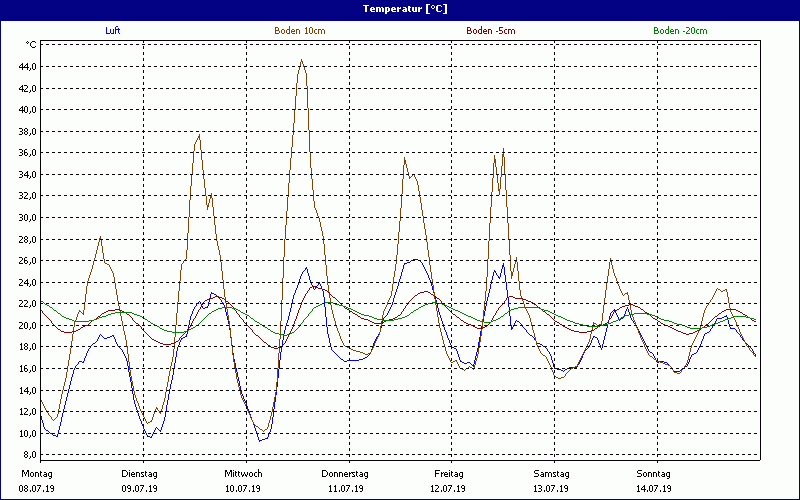
Task: Select the "Montag" day label
Action: click(36, 473)
